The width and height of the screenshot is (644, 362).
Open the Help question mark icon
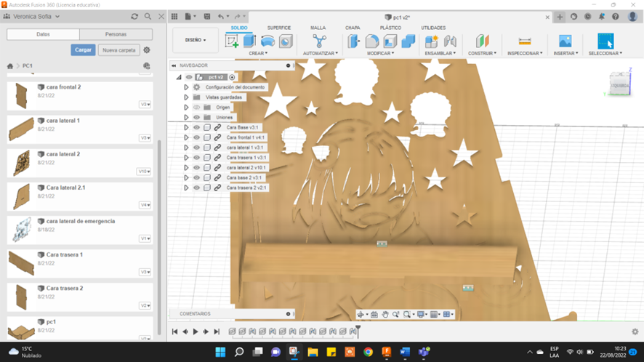pyautogui.click(x=615, y=17)
